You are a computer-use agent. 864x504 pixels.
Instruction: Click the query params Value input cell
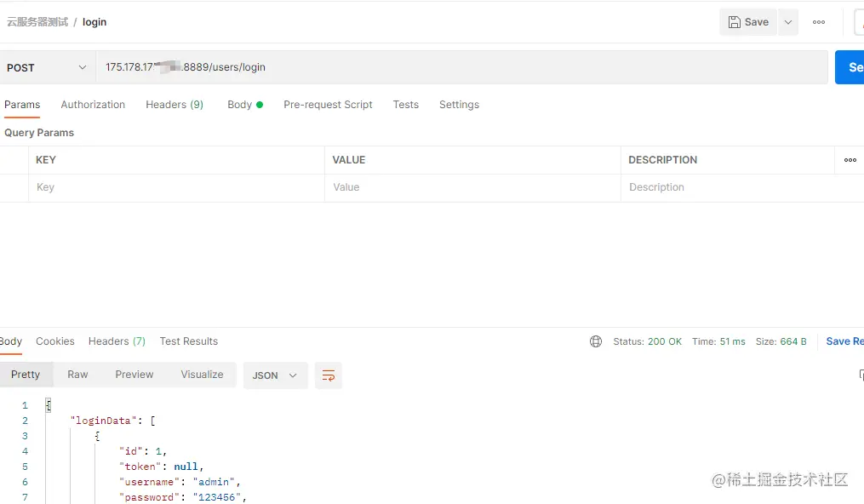click(x=472, y=187)
